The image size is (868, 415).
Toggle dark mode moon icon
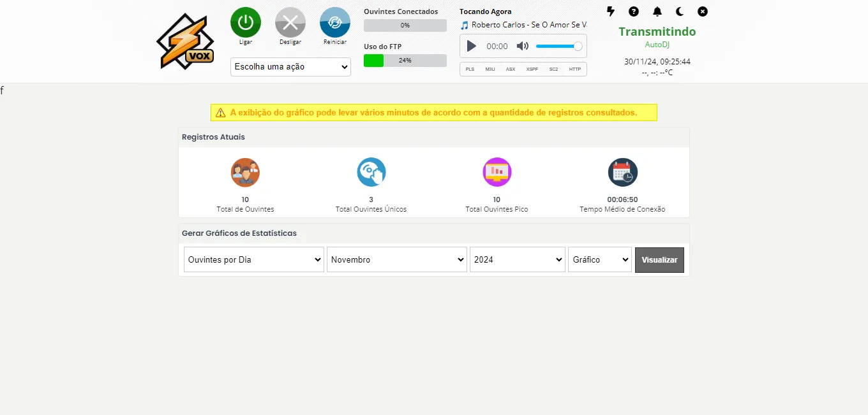pyautogui.click(x=680, y=11)
